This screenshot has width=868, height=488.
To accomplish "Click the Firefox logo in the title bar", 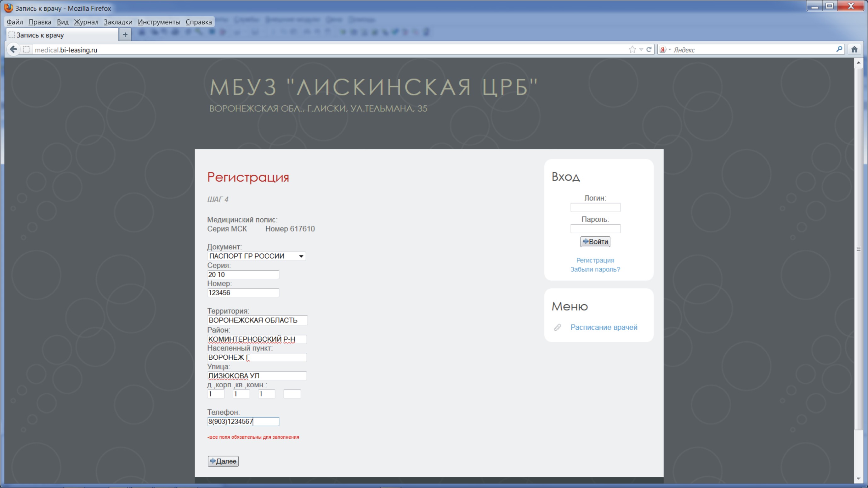I will coord(9,8).
